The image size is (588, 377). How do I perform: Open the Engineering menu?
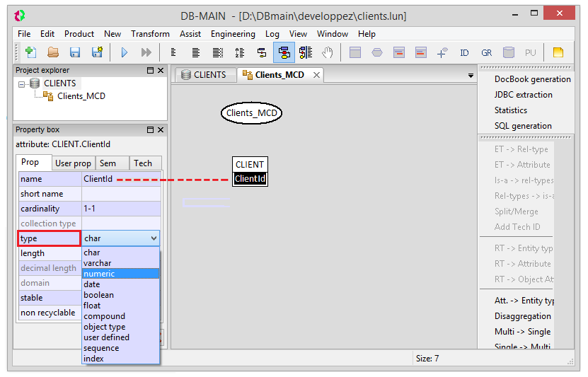(233, 34)
